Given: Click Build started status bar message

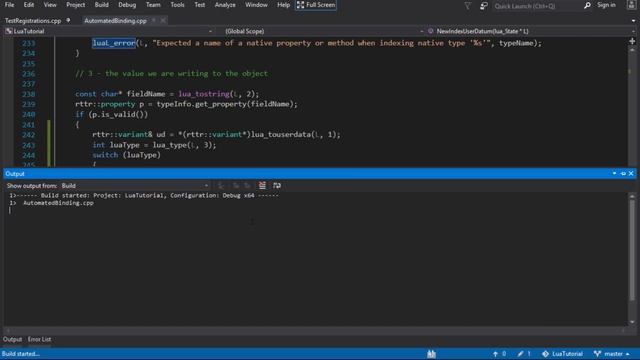Looking at the screenshot, I should (x=20, y=354).
